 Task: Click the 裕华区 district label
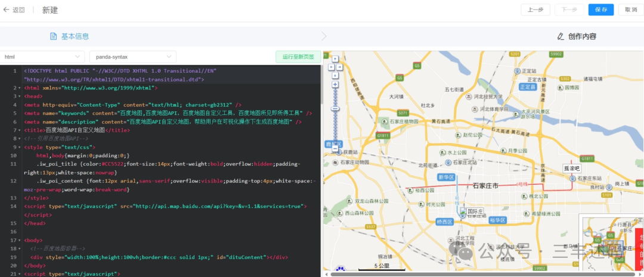[x=498, y=220]
